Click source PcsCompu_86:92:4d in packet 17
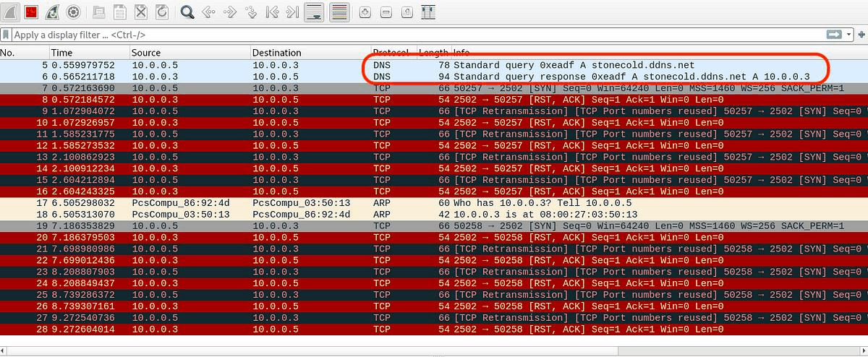The height and width of the screenshot is (357, 868). click(180, 203)
